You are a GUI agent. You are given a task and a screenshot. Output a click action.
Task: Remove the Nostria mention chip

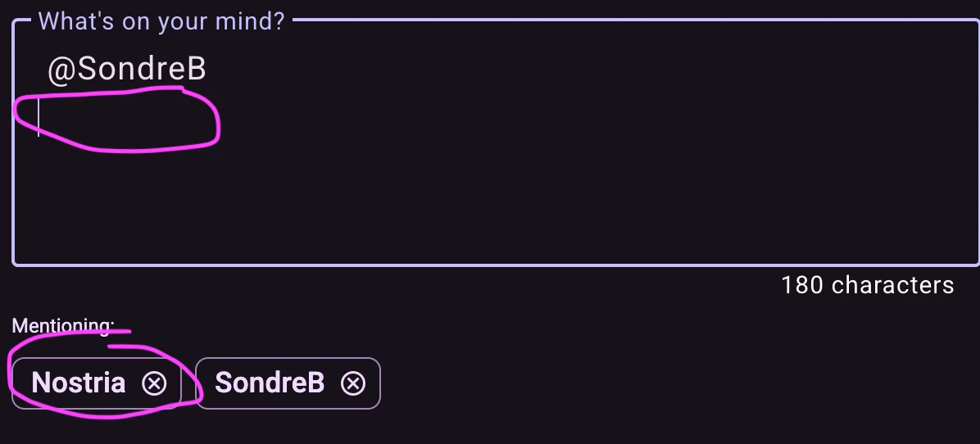pos(154,383)
